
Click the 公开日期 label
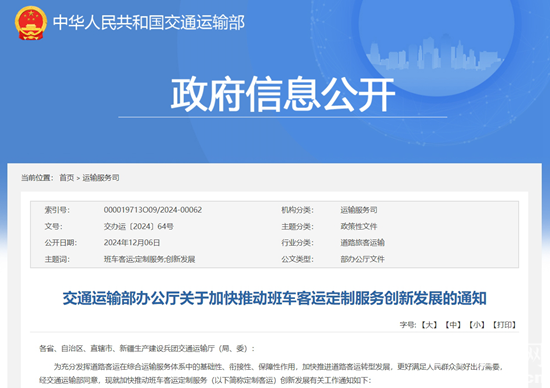coord(61,242)
